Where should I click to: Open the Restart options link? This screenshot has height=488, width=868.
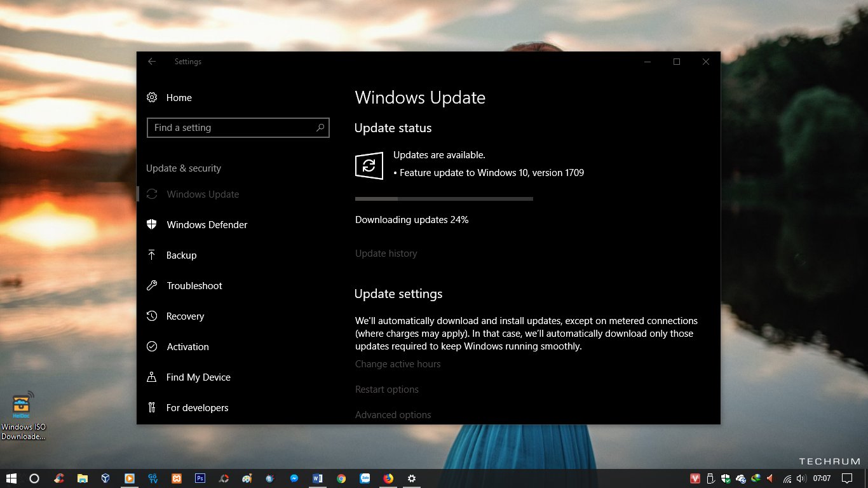pyautogui.click(x=387, y=390)
